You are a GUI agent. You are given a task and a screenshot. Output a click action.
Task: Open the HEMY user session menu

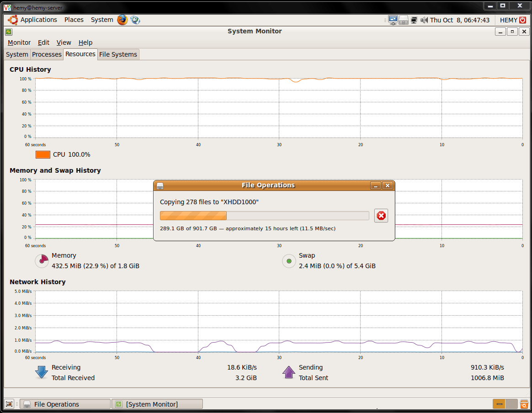[508, 21]
